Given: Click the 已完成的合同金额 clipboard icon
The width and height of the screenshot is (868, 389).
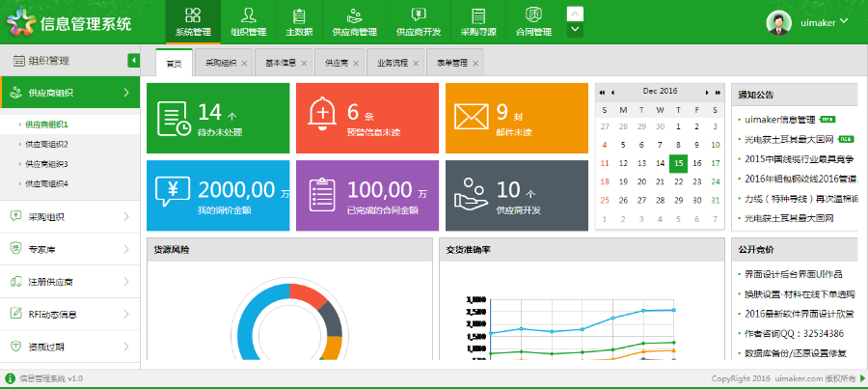Looking at the screenshot, I should 321,194.
